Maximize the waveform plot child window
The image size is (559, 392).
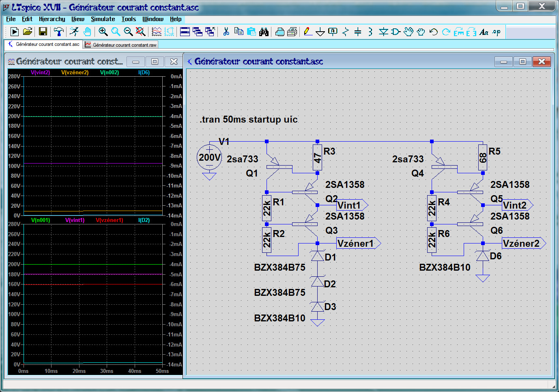[x=155, y=62]
